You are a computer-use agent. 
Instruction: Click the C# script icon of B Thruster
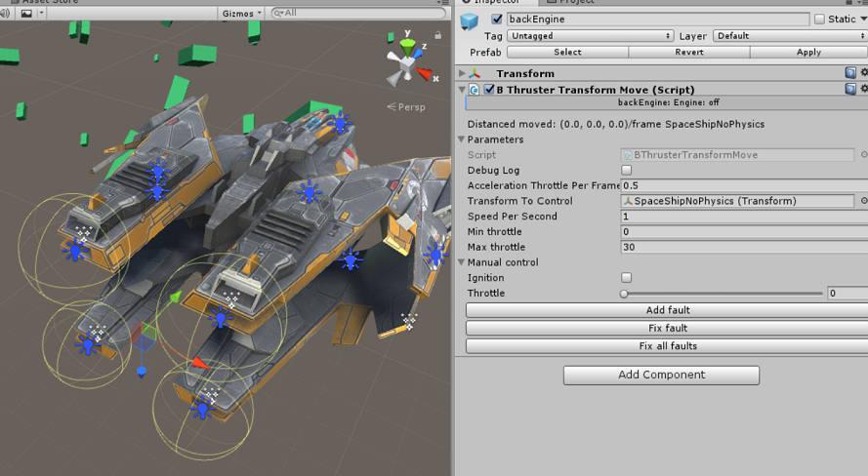coord(475,90)
